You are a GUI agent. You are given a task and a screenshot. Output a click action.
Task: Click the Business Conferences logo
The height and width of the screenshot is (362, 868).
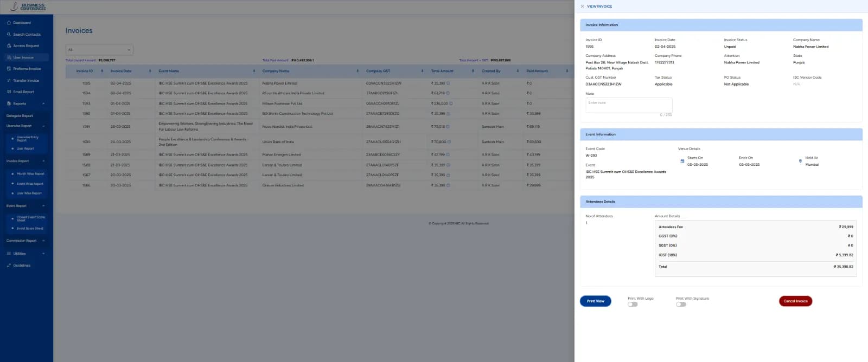tap(28, 7)
